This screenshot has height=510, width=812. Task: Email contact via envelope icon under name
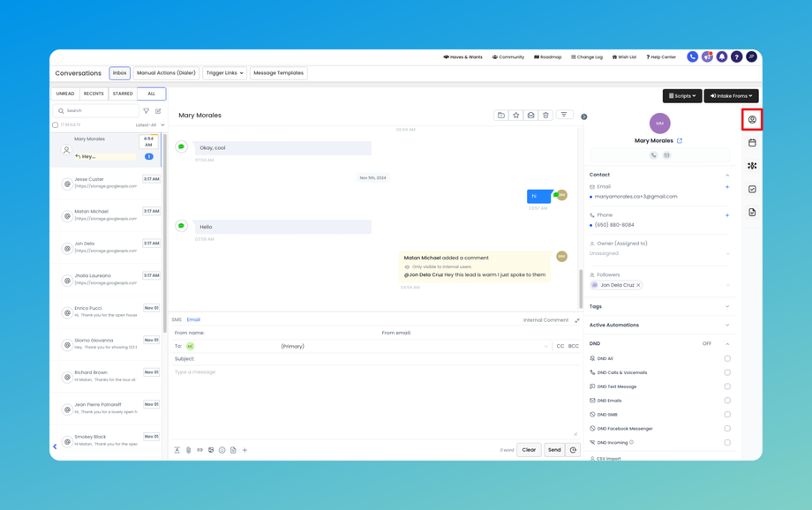point(666,154)
